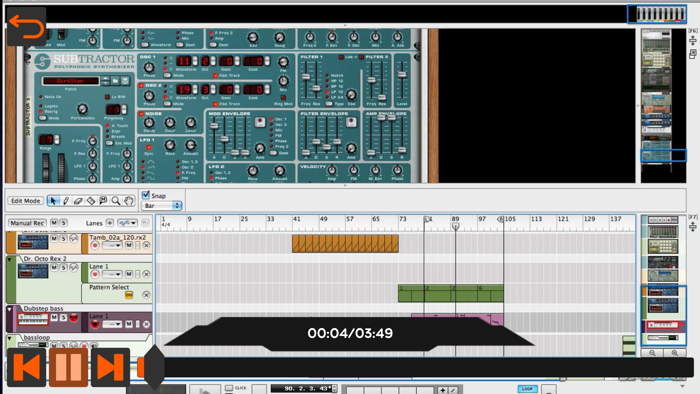Select the Dubstep bass device thumbnail
This screenshot has height=394, width=700.
pos(33,319)
